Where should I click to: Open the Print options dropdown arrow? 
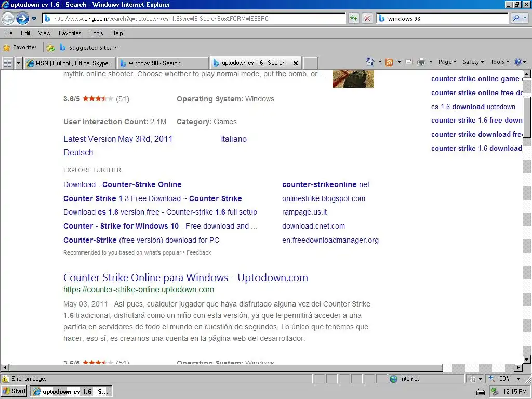click(431, 62)
